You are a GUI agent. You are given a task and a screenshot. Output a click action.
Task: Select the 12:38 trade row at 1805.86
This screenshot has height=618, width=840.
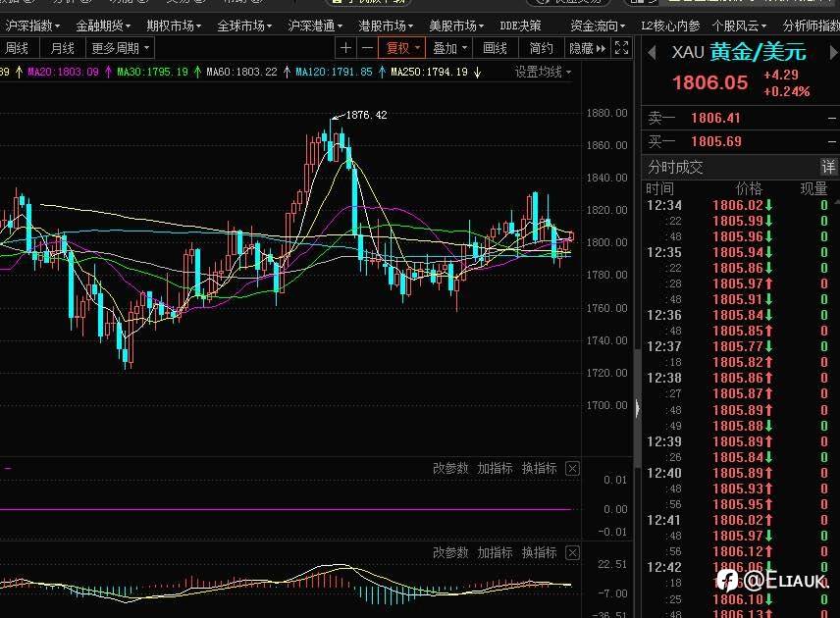pos(740,378)
